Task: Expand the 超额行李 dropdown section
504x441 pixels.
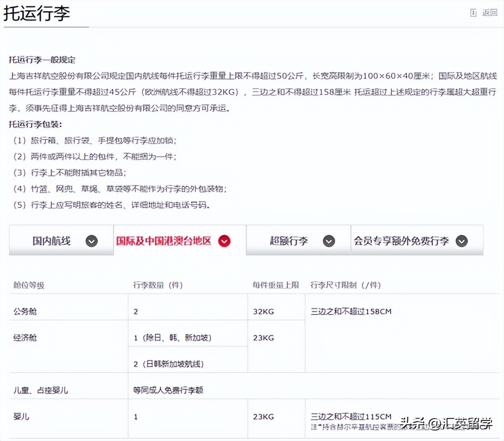Action: tap(298, 241)
